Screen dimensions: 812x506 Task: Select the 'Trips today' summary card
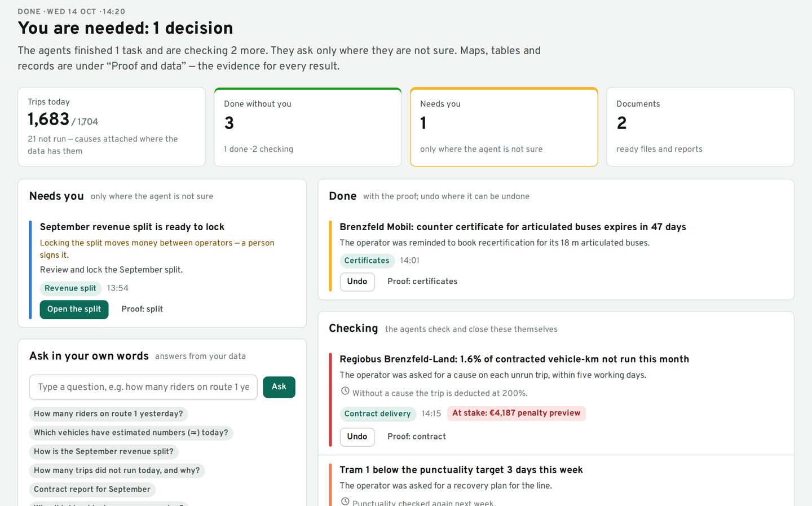pos(112,127)
